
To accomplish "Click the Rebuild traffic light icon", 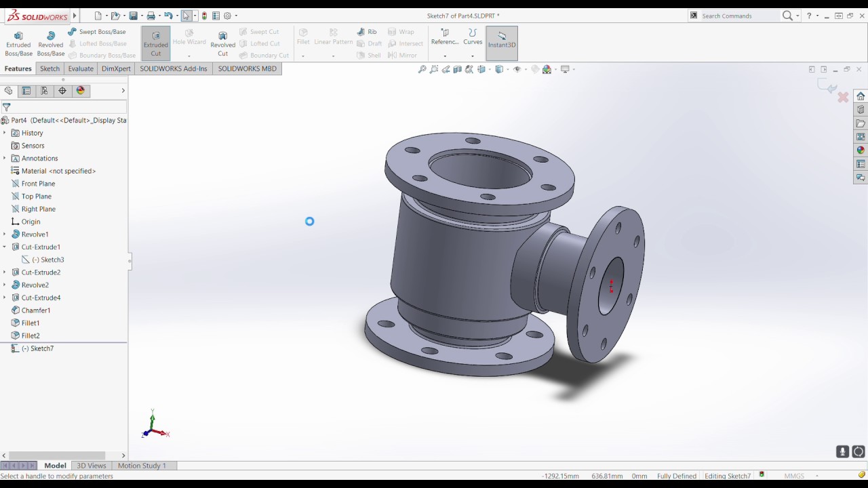I will pos(205,16).
